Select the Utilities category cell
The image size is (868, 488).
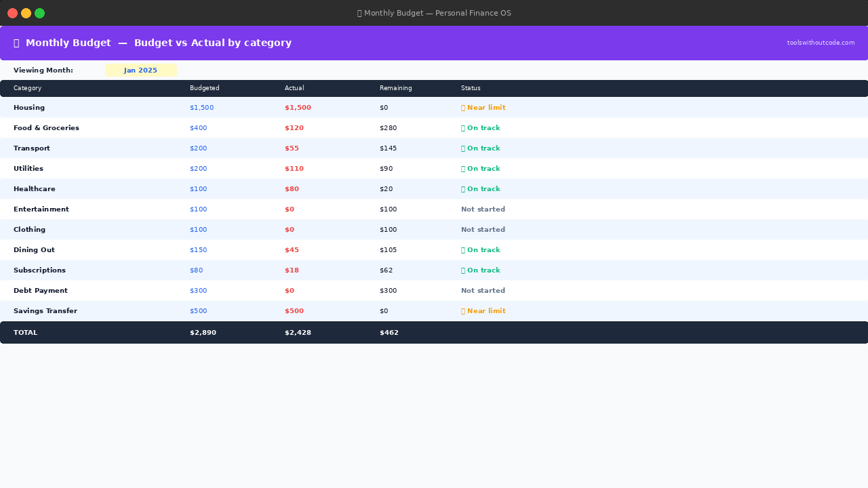click(28, 169)
